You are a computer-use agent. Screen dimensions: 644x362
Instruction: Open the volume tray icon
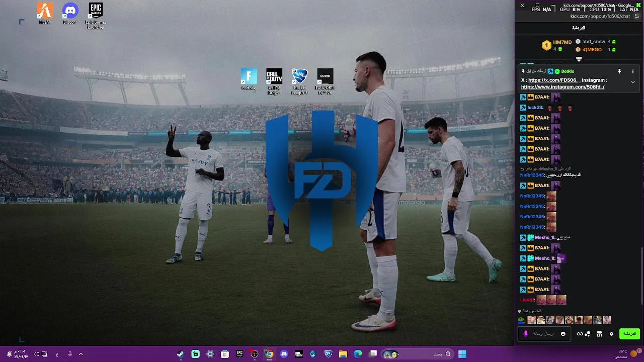[x=36, y=354]
